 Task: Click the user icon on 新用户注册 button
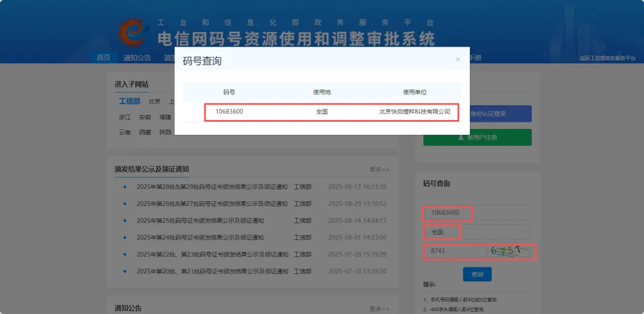point(461,137)
